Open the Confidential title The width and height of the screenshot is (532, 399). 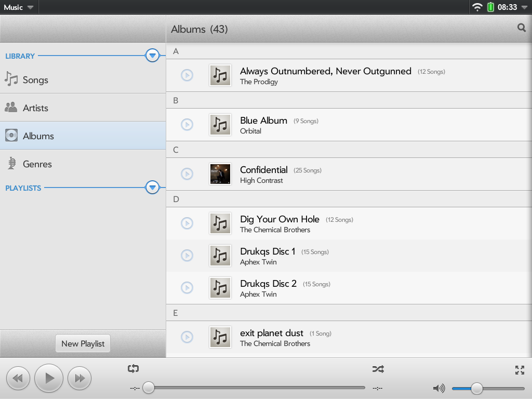(x=263, y=170)
